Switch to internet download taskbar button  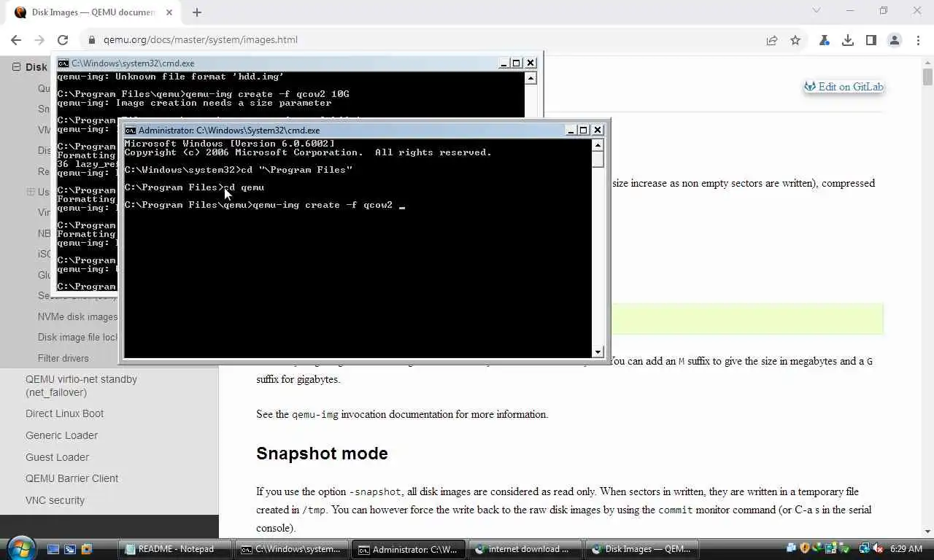(x=525, y=549)
